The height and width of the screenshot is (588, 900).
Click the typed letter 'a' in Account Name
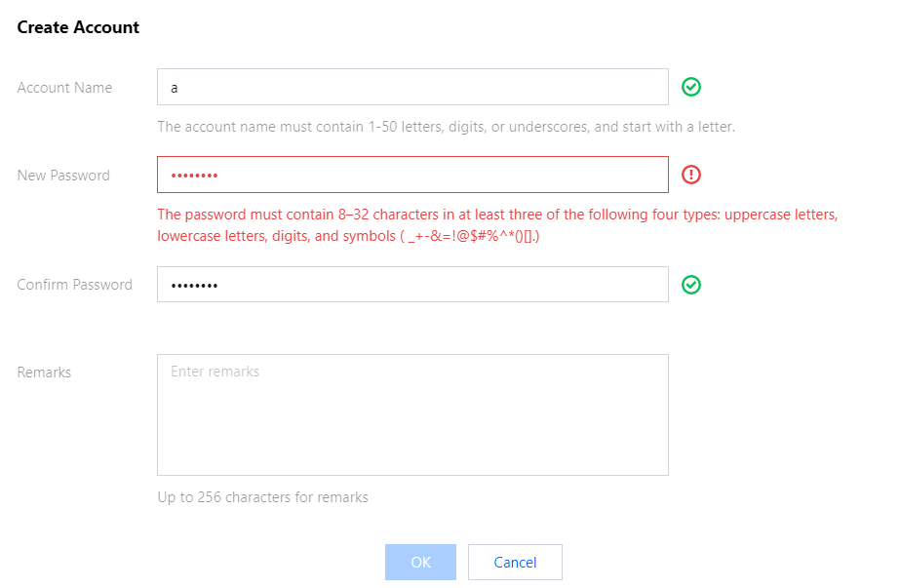[x=175, y=88]
